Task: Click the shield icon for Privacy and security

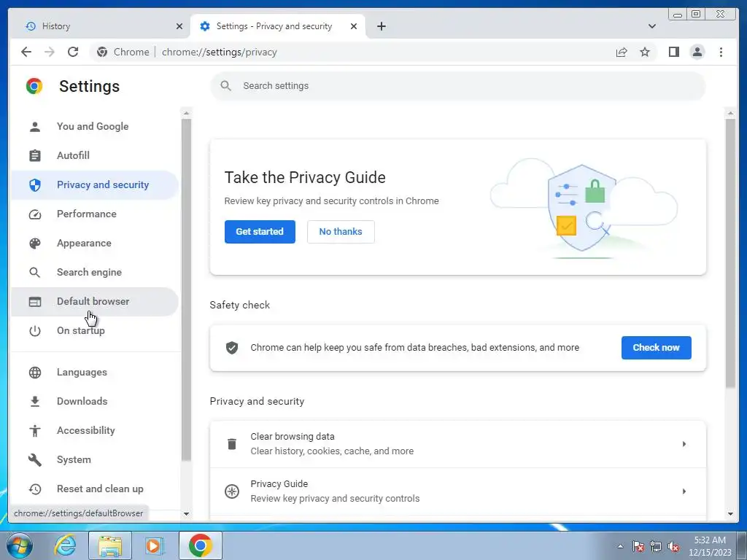Action: click(35, 184)
